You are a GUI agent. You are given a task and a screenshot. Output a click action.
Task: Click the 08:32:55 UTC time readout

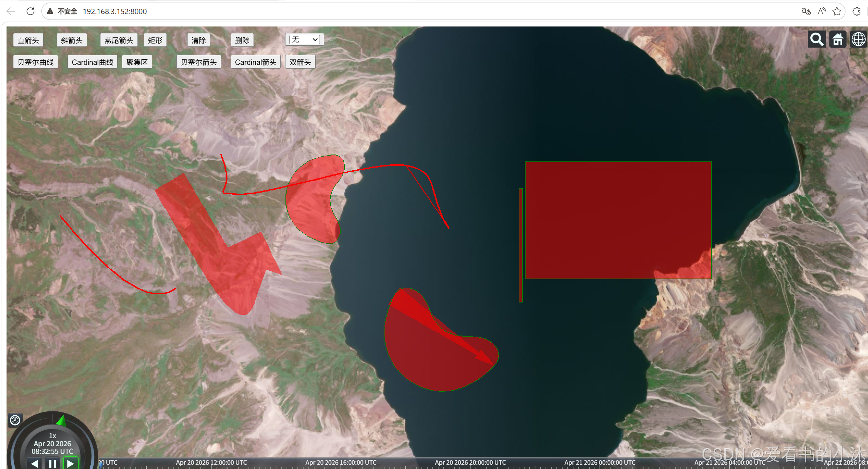click(x=53, y=451)
